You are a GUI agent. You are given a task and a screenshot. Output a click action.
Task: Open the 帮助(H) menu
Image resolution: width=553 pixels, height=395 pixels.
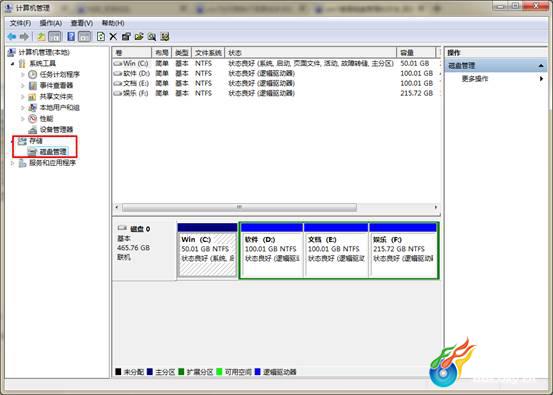(x=113, y=23)
